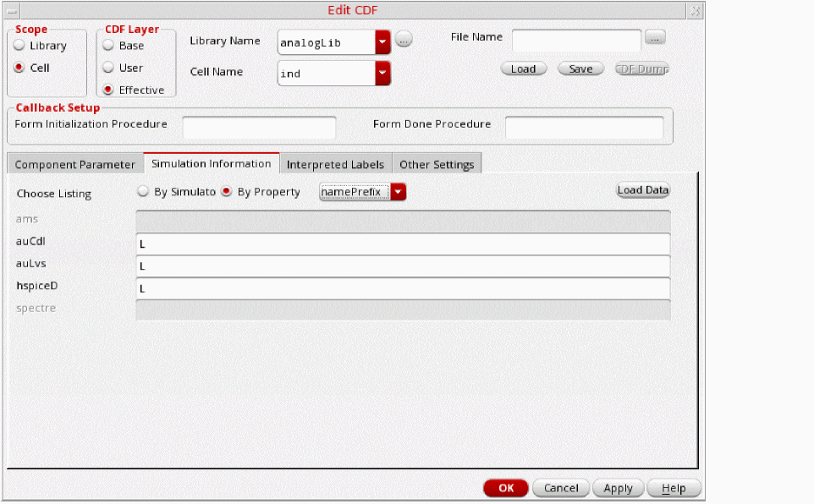Click the analogLib library name text field
The width and height of the screenshot is (814, 504).
[x=327, y=42]
